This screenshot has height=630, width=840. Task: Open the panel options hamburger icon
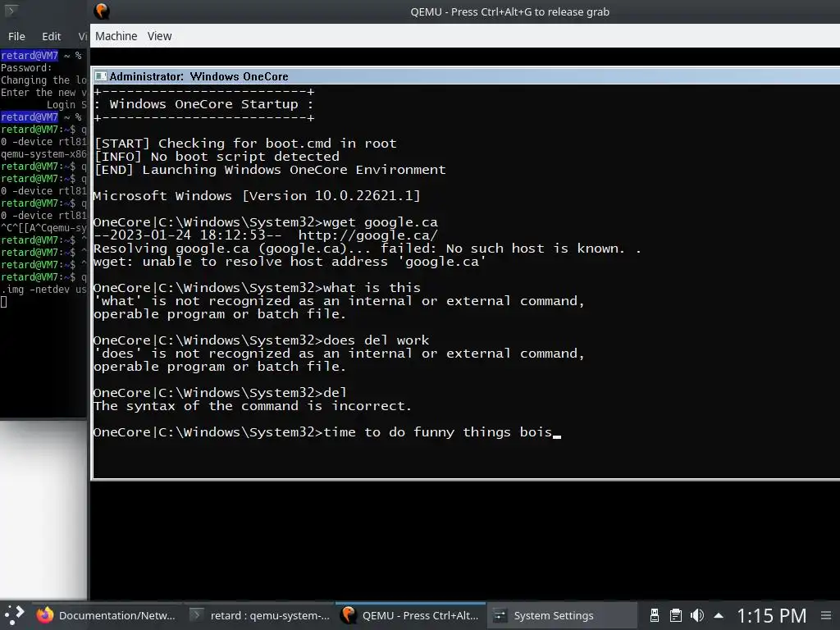coord(826,615)
